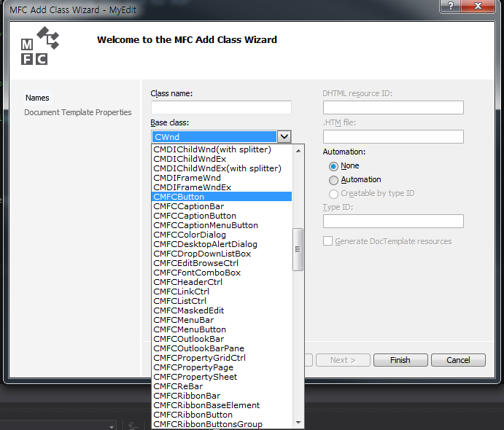
Task: Open the help question mark button
Action: [450, 6]
